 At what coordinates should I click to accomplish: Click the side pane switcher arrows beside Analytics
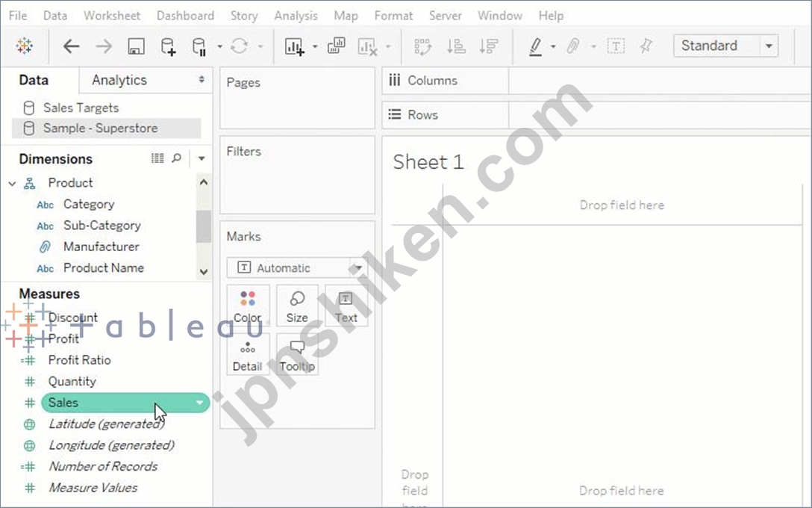click(202, 80)
